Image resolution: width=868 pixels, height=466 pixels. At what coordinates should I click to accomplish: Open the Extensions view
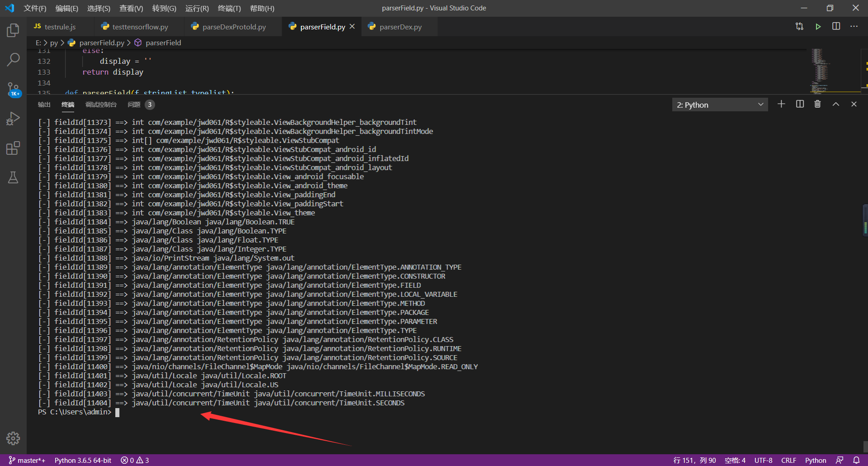pyautogui.click(x=13, y=148)
